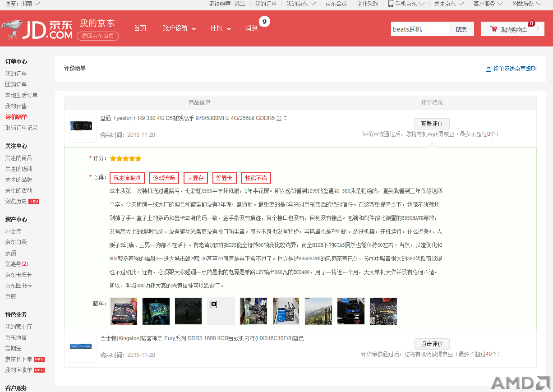Click the 游戏流畅 review tag
Viewport: 553px width, 392px height.
(164, 178)
